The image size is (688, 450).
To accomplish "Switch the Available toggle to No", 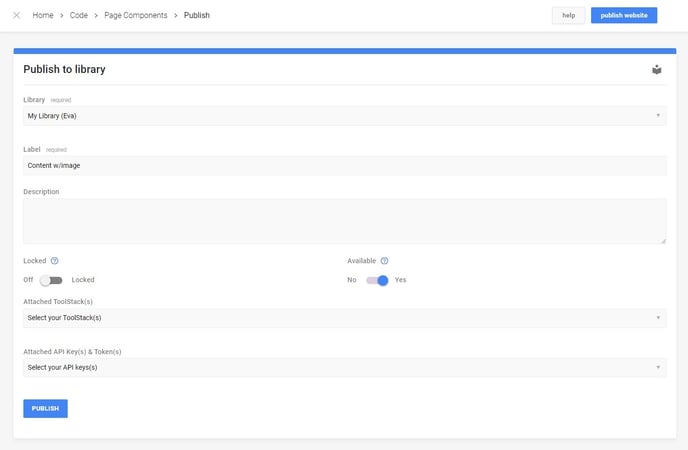I will pos(377,280).
